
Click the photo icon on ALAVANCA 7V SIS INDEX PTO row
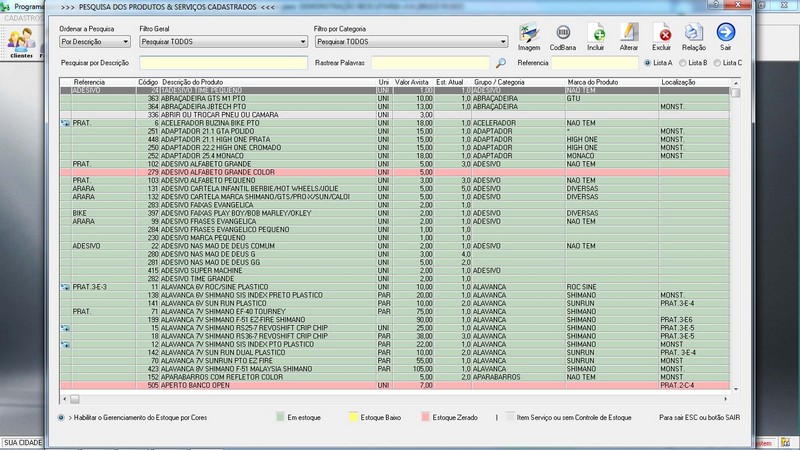(x=65, y=344)
